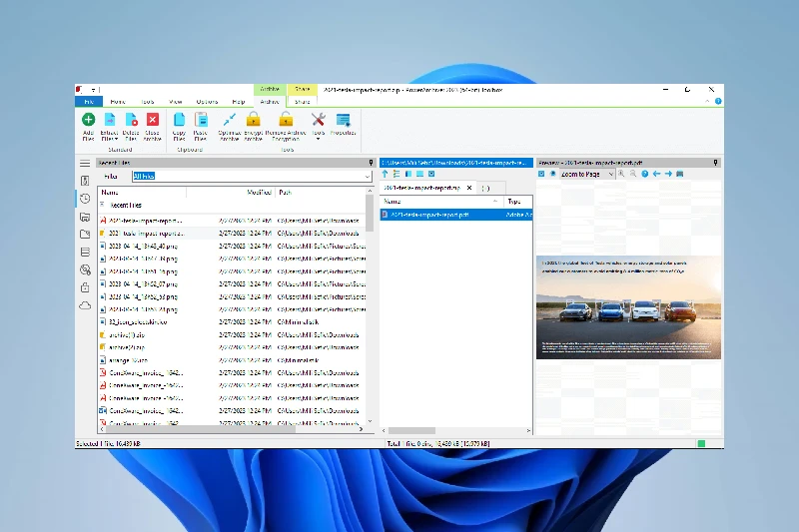The image size is (799, 532).
Task: Open the Tools wrench dropdown in ribbon
Action: [318, 126]
